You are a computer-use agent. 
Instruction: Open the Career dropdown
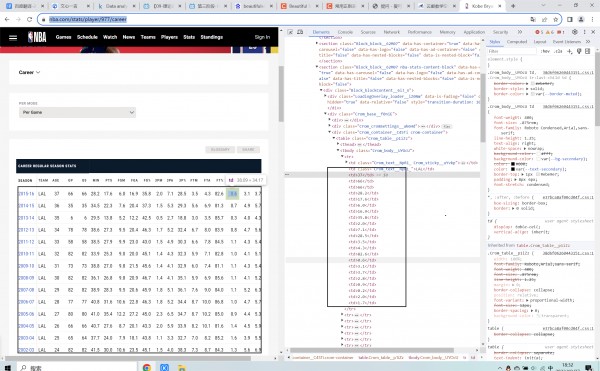[x=29, y=72]
